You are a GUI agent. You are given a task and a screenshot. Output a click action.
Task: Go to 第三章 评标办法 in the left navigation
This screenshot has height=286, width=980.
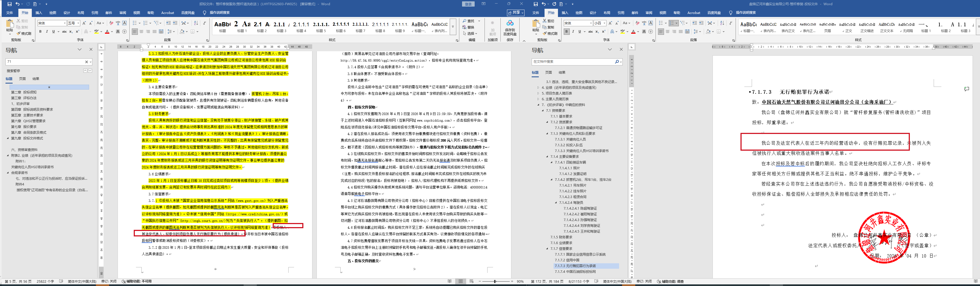24,98
